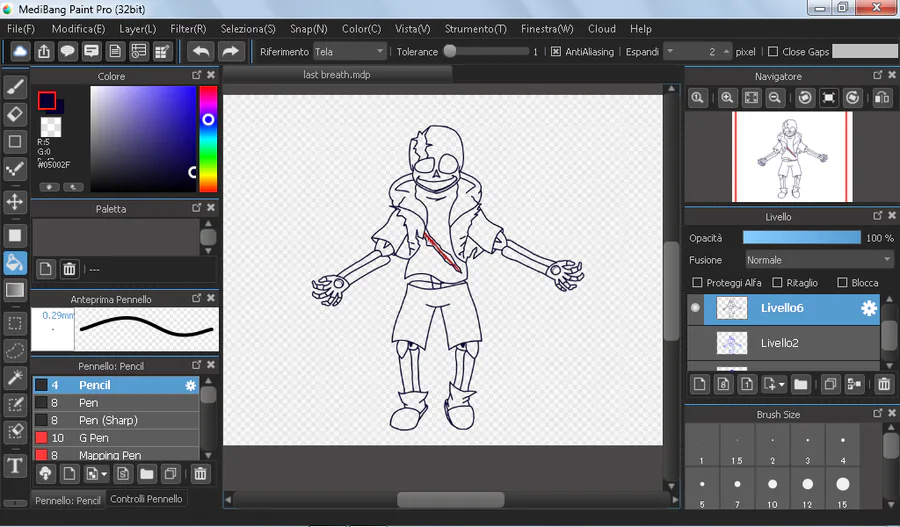Open the Filter(R) menu
900x527 pixels.
click(x=188, y=29)
